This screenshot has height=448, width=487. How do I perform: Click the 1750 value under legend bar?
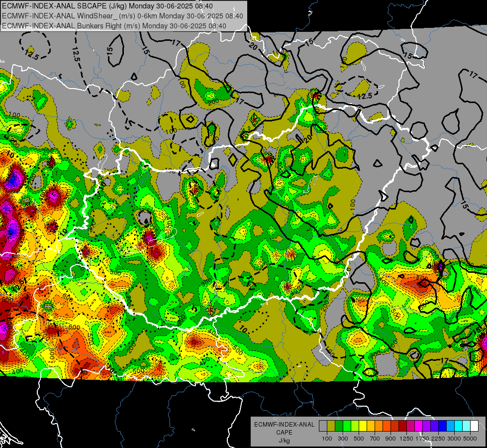(422, 439)
